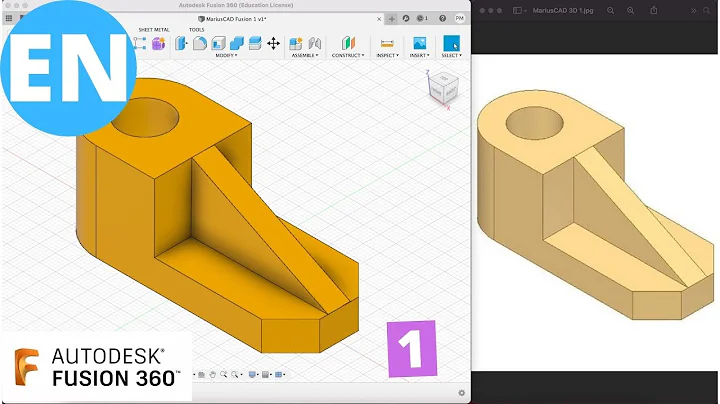720x404 pixels.
Task: Click the new design tab plus button
Action: pos(392,19)
